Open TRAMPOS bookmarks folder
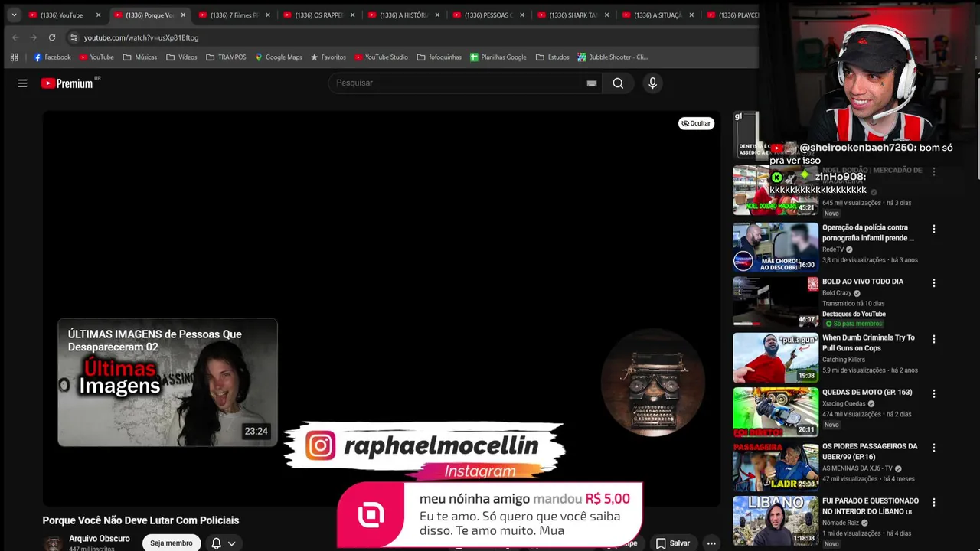This screenshot has width=980, height=551. pyautogui.click(x=226, y=57)
